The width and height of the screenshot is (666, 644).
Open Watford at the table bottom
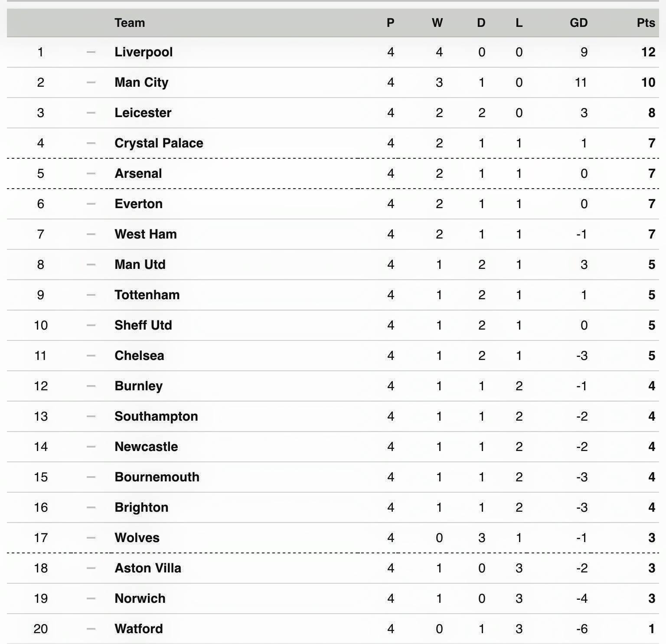tap(139, 629)
